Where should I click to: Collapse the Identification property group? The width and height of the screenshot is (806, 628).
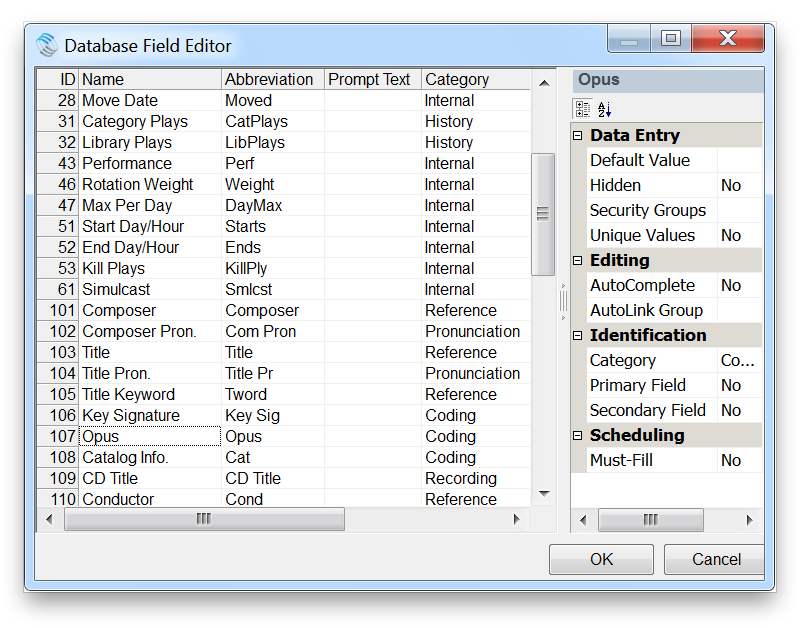pyautogui.click(x=578, y=335)
